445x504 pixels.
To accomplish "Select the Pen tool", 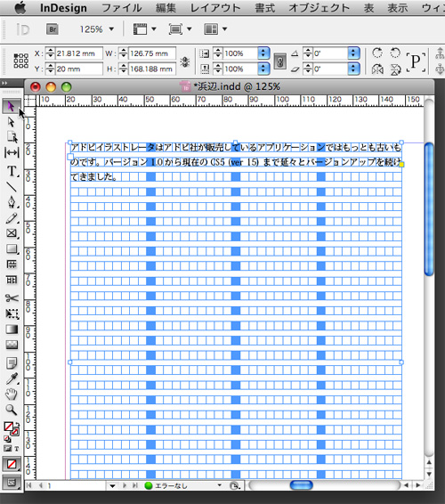I will tap(12, 202).
